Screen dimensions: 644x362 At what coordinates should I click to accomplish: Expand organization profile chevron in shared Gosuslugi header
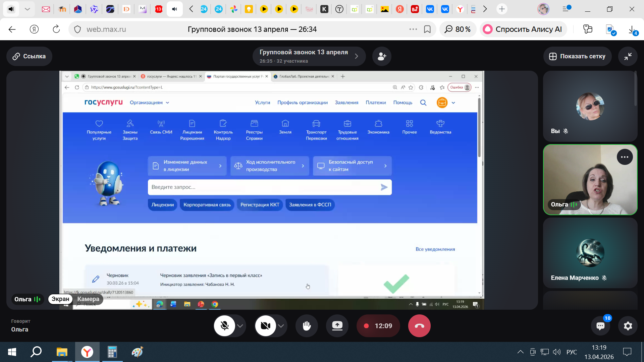(x=453, y=103)
